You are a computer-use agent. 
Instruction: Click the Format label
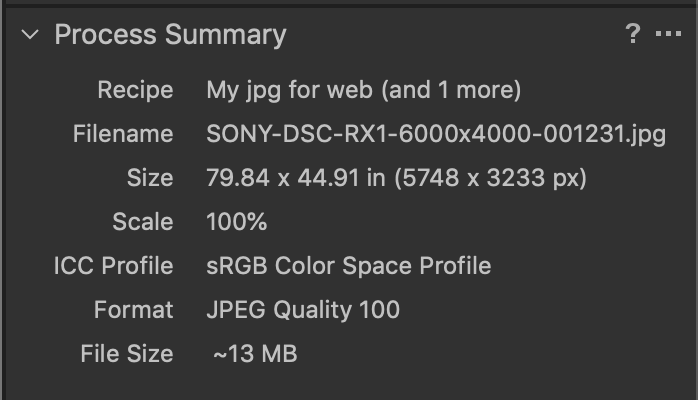133,310
